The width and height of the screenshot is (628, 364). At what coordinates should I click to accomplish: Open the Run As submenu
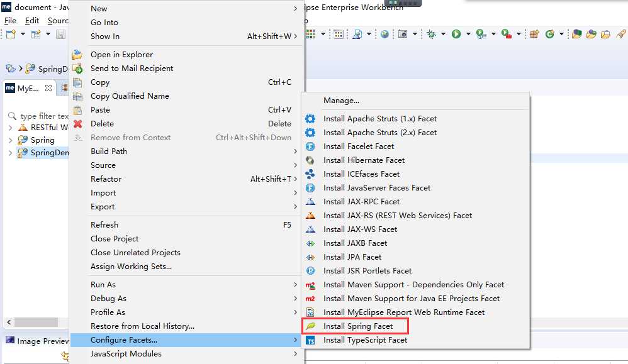click(187, 284)
